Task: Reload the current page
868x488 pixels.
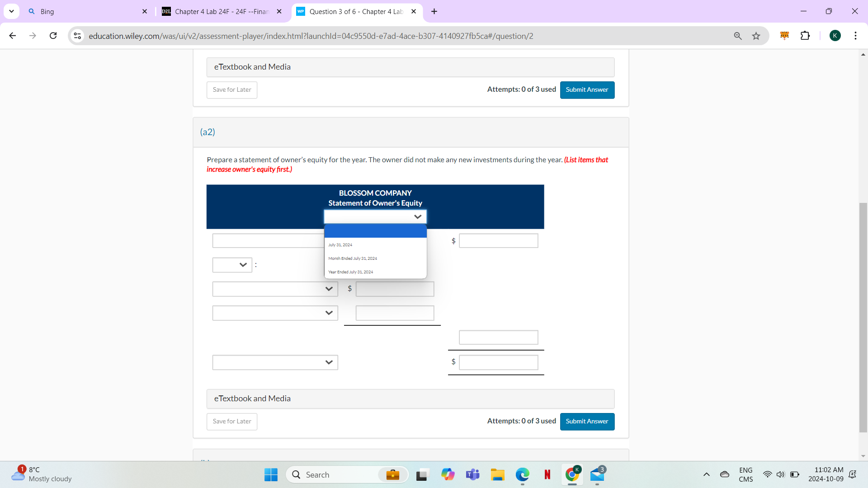Action: click(53, 36)
